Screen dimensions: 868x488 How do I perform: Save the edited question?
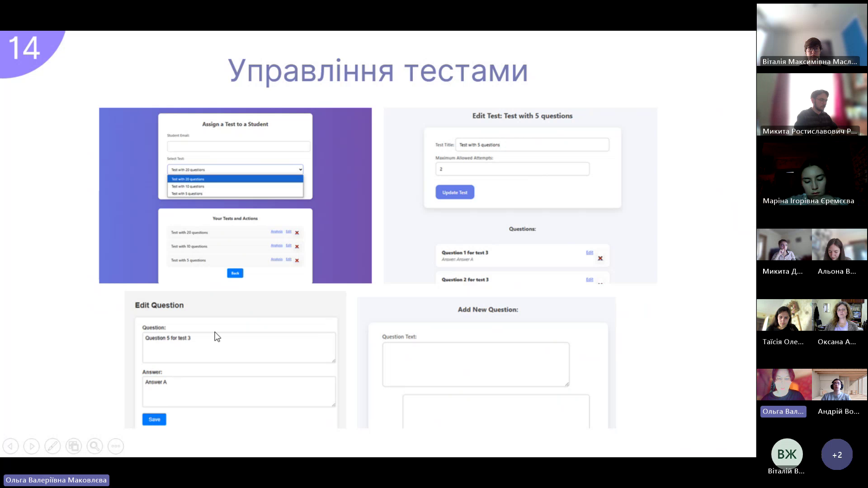pyautogui.click(x=154, y=419)
